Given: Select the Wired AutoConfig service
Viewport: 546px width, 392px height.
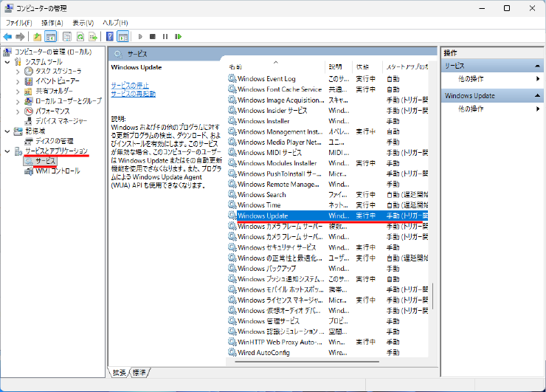Looking at the screenshot, I should pos(328,353).
